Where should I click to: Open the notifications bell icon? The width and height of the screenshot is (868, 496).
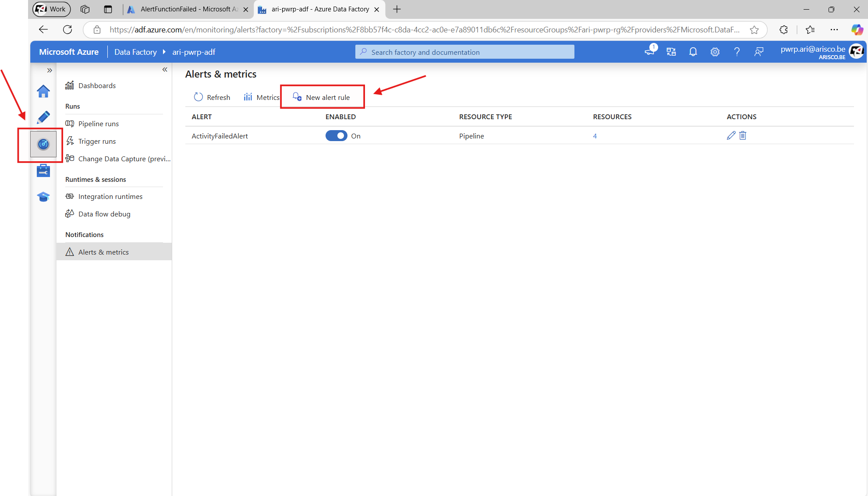693,52
